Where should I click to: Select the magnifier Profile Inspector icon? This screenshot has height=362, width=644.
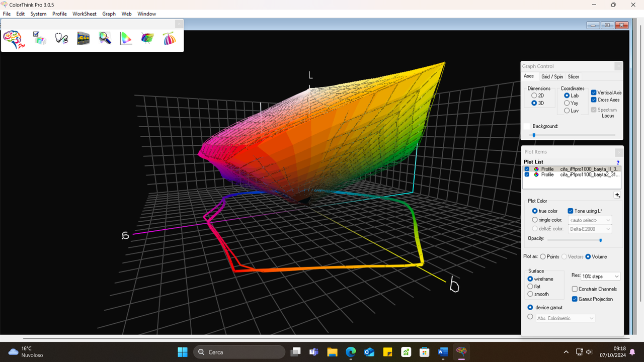pyautogui.click(x=105, y=38)
